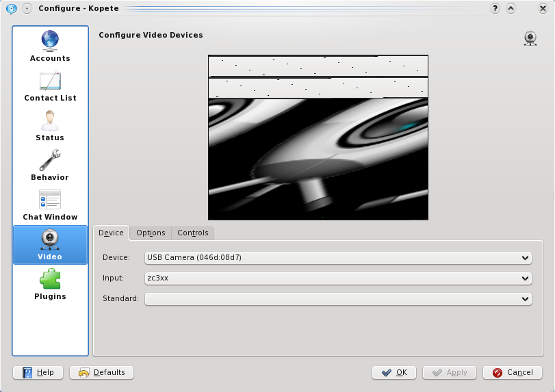Click the Standard: field label

coord(120,298)
